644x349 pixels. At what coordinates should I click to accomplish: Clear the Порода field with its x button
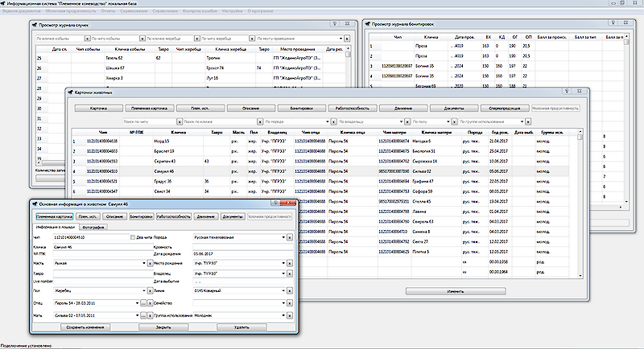click(290, 237)
